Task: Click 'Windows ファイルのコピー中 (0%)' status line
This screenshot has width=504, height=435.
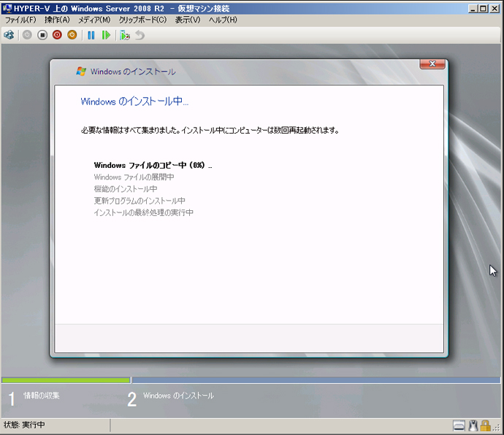Action: [153, 165]
